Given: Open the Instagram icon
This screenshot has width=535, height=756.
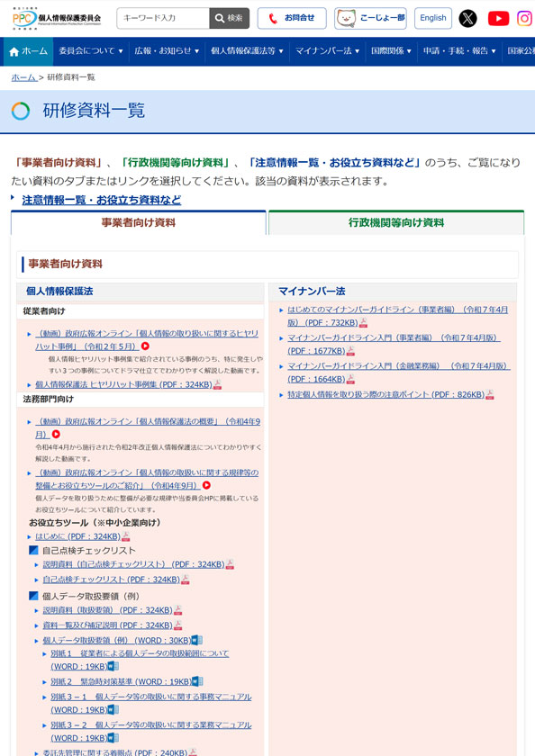Looking at the screenshot, I should 524,18.
